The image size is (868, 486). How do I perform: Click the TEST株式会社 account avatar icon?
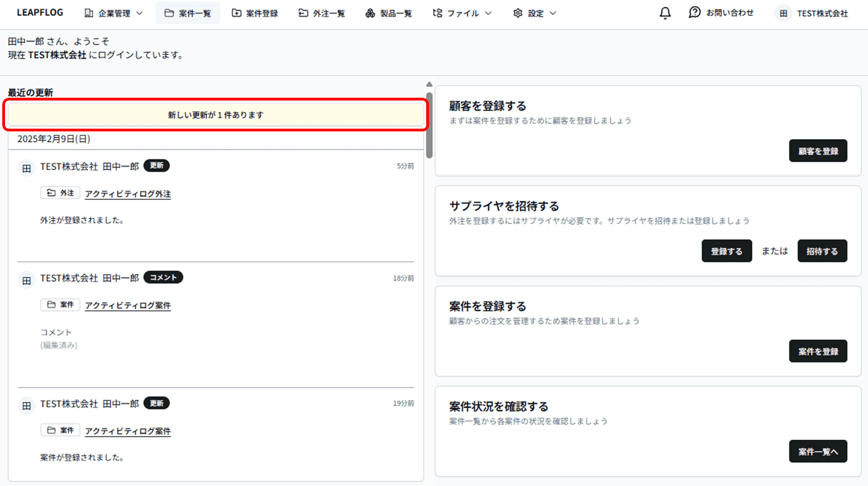[783, 14]
